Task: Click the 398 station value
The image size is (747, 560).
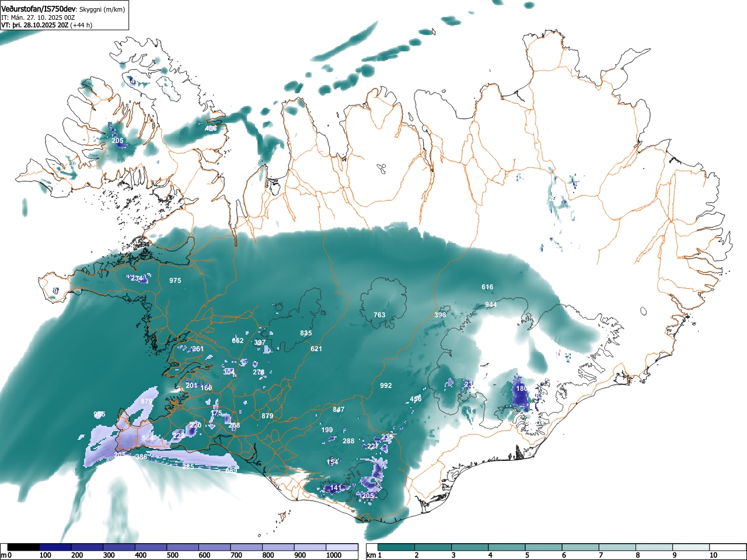Action: 440,315
